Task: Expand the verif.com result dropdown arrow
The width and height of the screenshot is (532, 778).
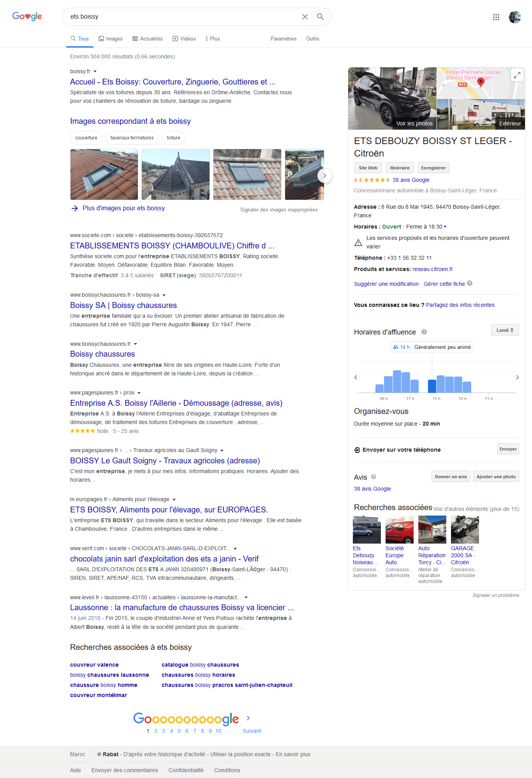Action: [235, 549]
